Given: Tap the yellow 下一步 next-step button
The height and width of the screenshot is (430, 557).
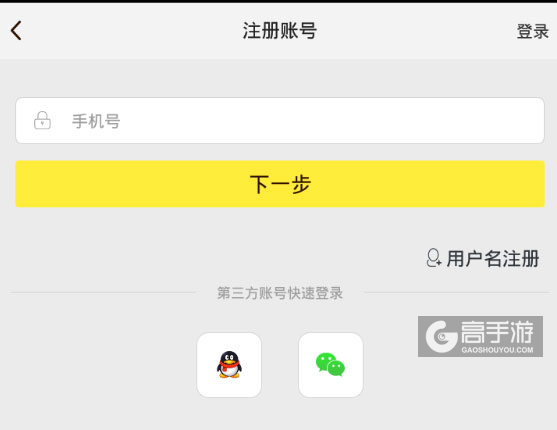Looking at the screenshot, I should pos(280,184).
